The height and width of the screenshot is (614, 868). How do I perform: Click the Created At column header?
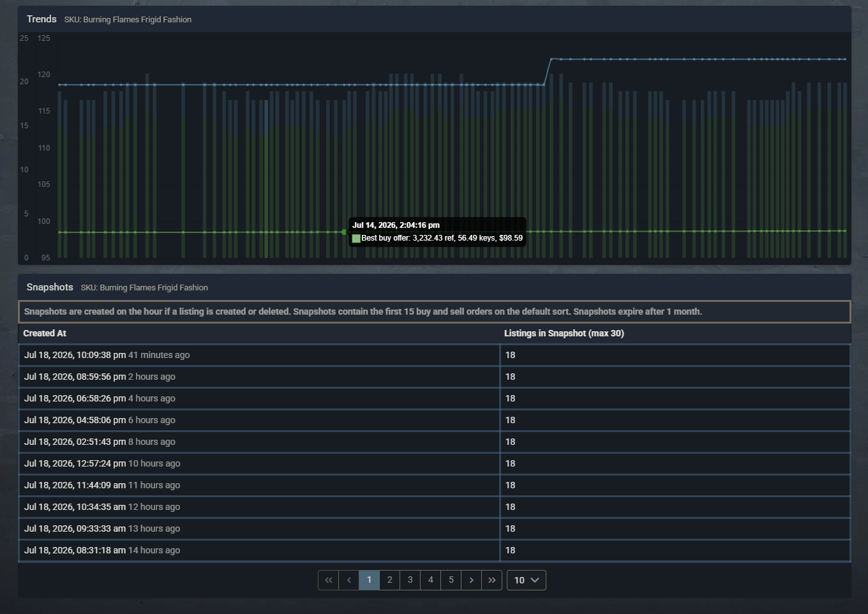point(45,333)
